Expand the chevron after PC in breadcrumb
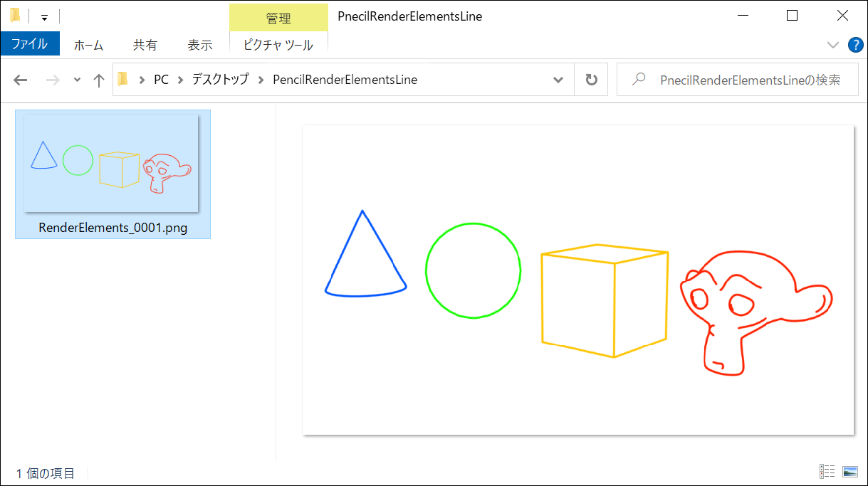This screenshot has width=868, height=486. click(x=181, y=80)
